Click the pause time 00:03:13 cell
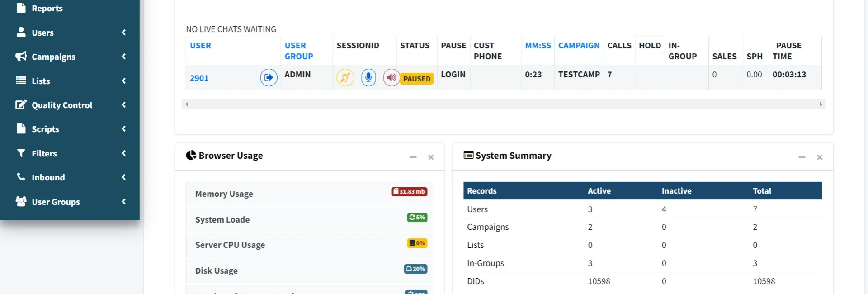 (x=795, y=77)
